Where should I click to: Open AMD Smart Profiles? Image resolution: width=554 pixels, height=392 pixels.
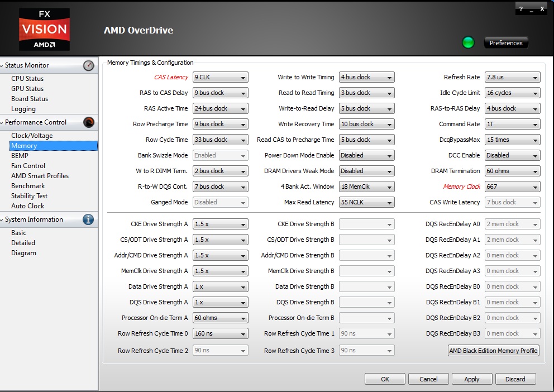coord(40,176)
